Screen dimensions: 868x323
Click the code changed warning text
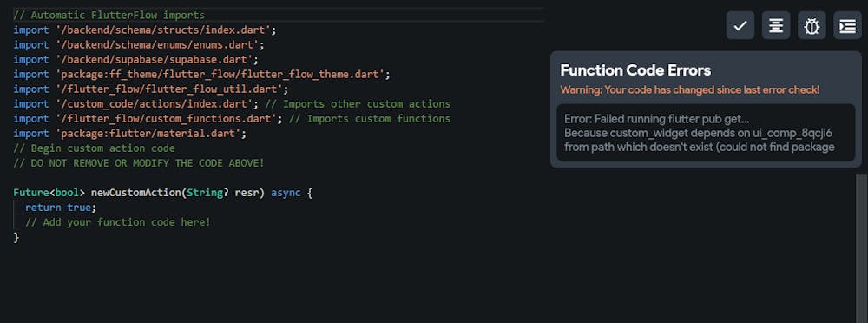[690, 89]
